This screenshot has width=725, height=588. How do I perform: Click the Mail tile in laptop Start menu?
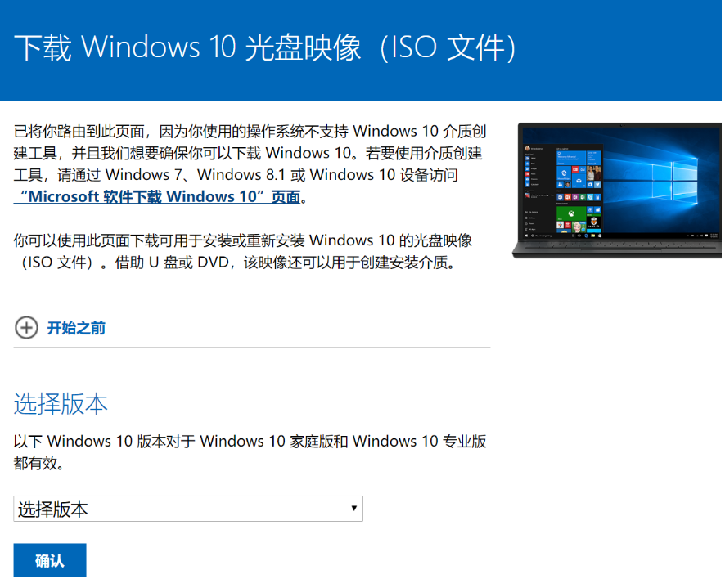(x=579, y=181)
